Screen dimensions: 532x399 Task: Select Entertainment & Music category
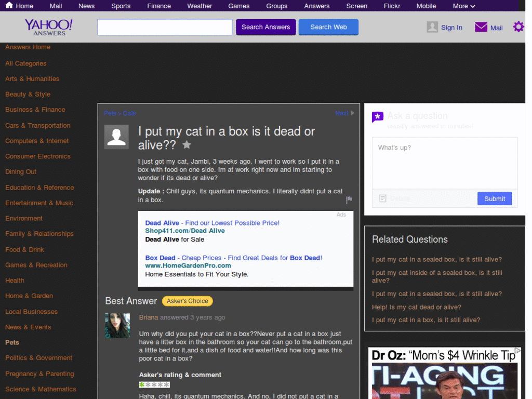coord(39,203)
